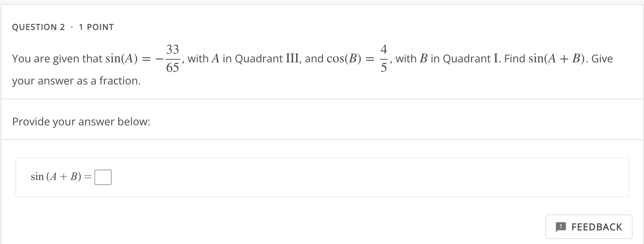Click the 1 POINT label
This screenshot has width=644, height=244.
[x=96, y=27]
